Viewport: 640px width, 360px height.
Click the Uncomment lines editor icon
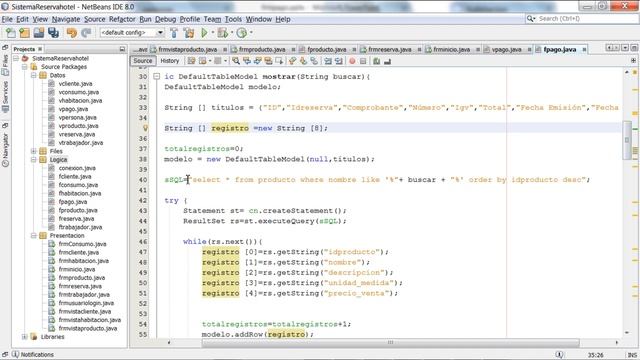click(x=387, y=61)
